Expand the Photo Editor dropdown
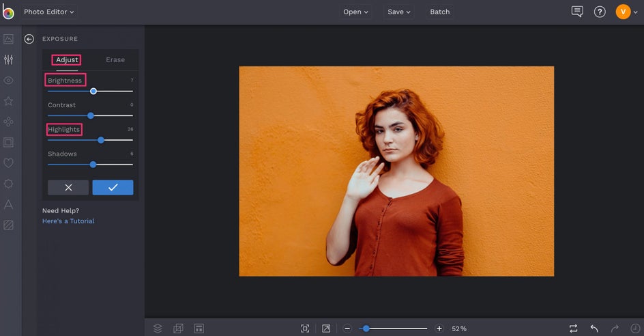644x336 pixels. pyautogui.click(x=50, y=12)
